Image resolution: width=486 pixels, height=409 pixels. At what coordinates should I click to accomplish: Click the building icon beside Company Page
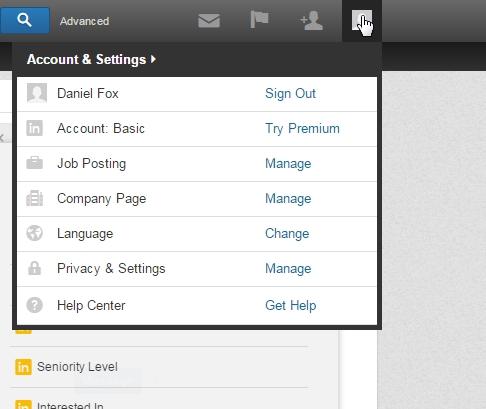[35, 198]
